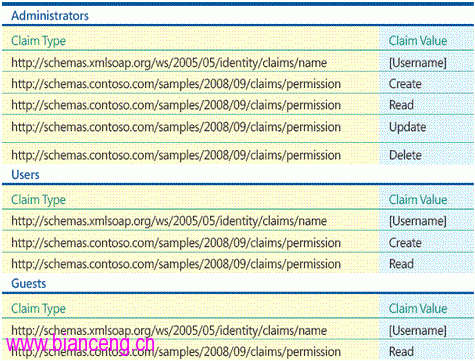Click [Username] value in Users table
This screenshot has width=475, height=361.
pos(417,221)
